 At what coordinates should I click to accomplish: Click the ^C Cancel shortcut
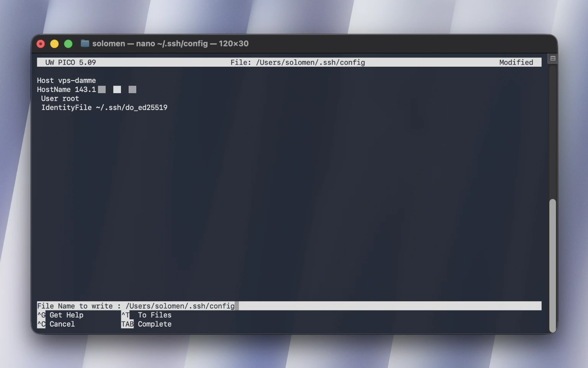(56, 324)
